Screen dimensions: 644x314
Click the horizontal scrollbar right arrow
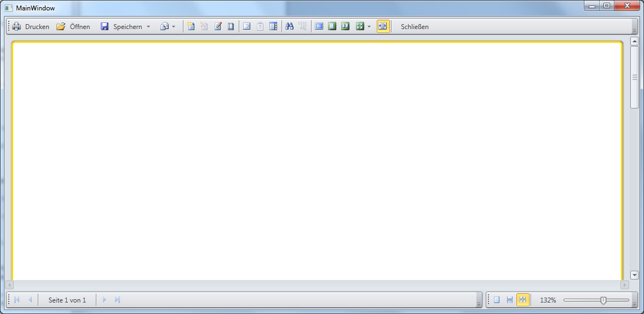click(x=625, y=285)
